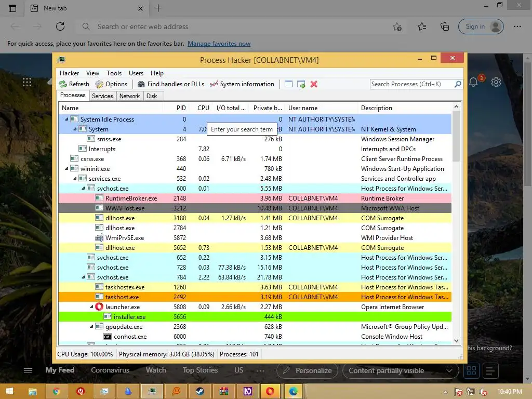Select the Interrupts row

(x=255, y=149)
